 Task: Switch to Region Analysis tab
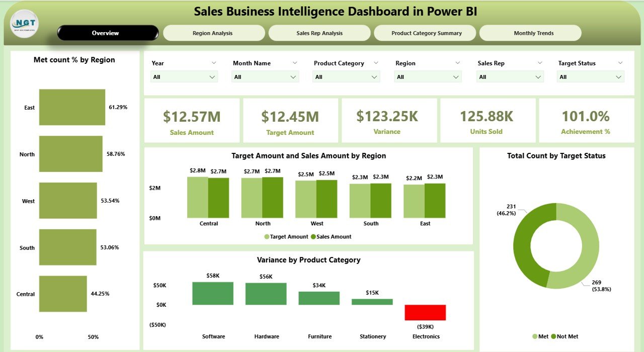[213, 33]
